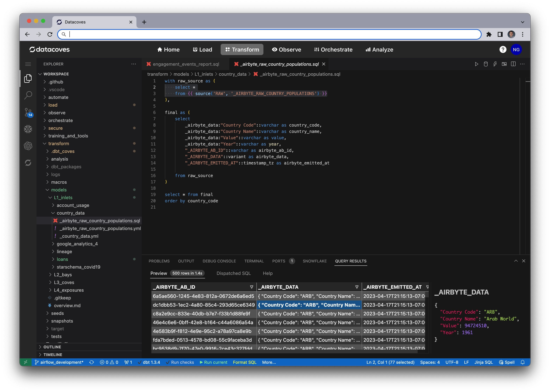Click the Spell checker in the status bar

coord(507,362)
